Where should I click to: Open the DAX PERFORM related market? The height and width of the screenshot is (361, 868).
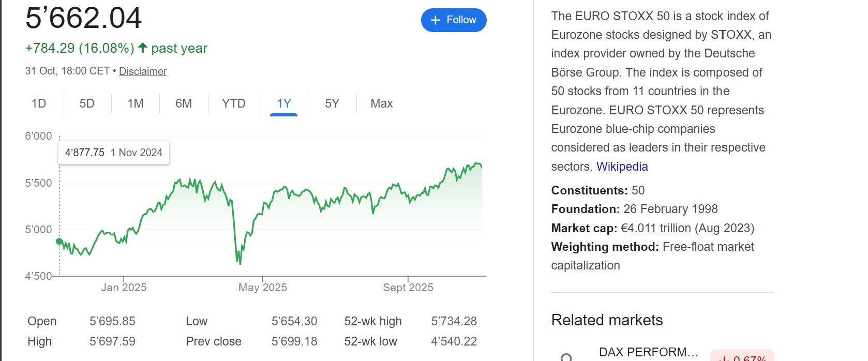(649, 353)
